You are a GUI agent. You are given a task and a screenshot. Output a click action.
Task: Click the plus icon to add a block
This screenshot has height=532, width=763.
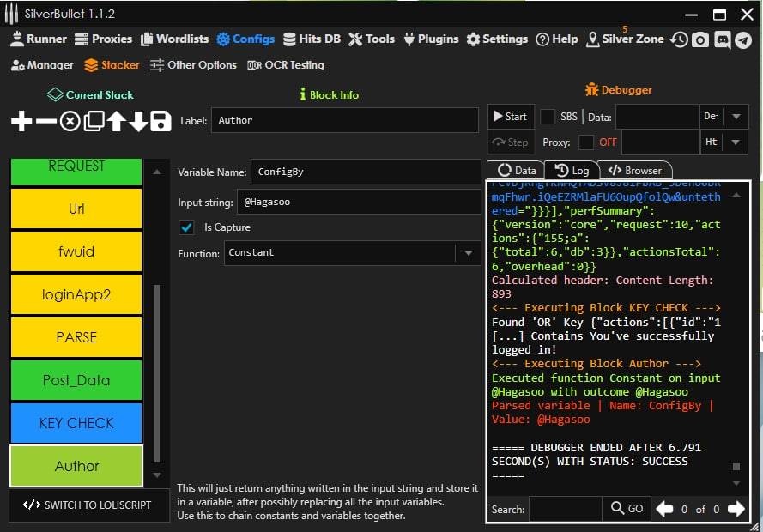[21, 122]
